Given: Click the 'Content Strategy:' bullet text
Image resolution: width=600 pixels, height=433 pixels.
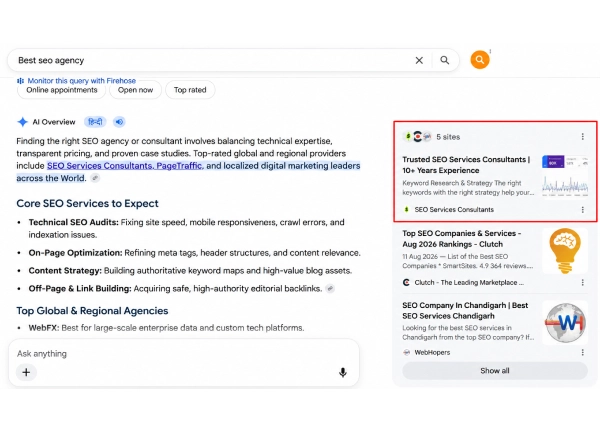Looking at the screenshot, I should click(x=65, y=271).
